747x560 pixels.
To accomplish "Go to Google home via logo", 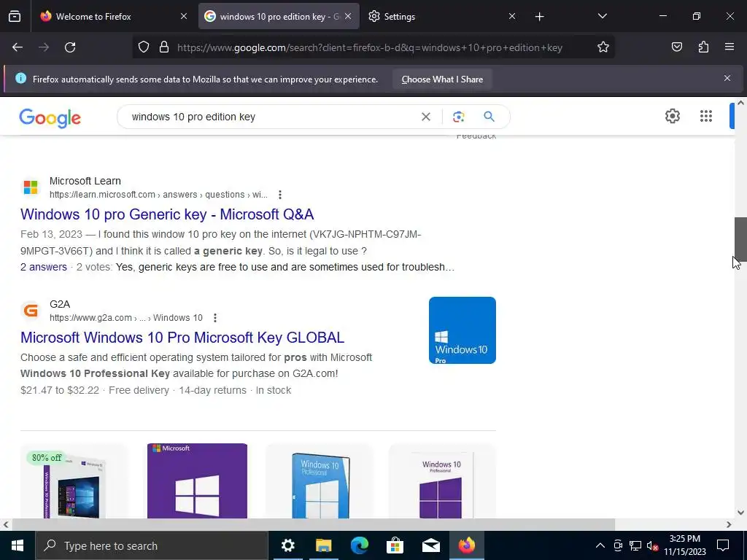I will pos(50,117).
